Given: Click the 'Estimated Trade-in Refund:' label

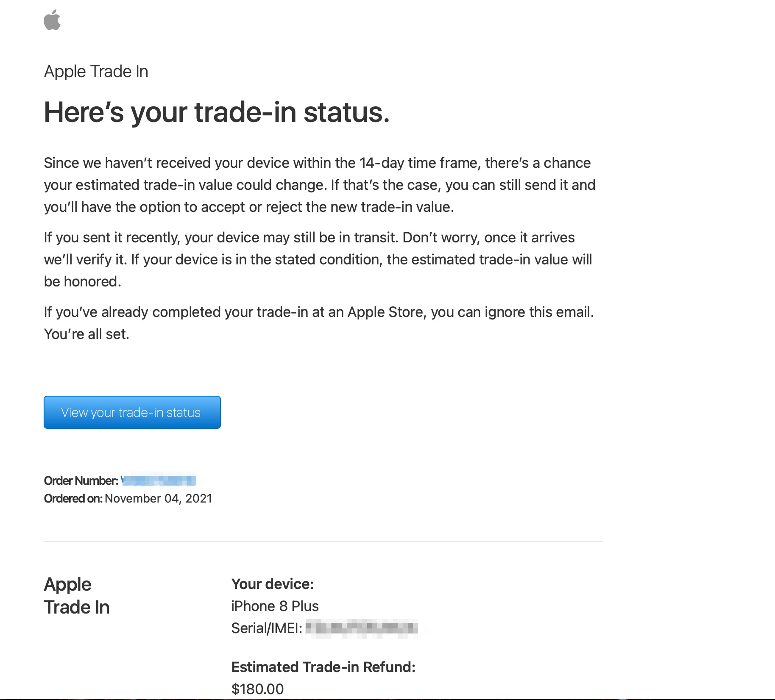Looking at the screenshot, I should [323, 667].
